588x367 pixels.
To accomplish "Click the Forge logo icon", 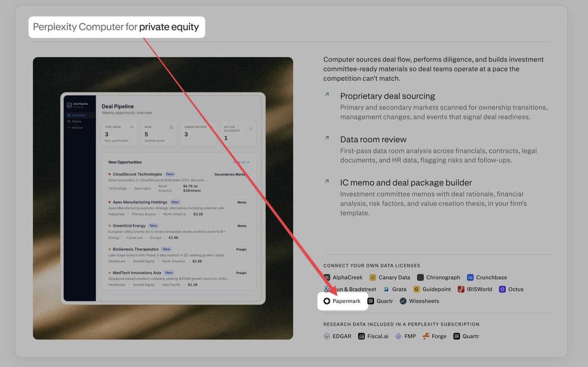I will (x=426, y=336).
